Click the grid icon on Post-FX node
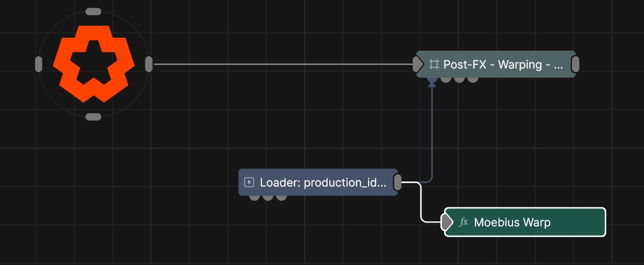Image resolution: width=644 pixels, height=265 pixels. [x=433, y=65]
